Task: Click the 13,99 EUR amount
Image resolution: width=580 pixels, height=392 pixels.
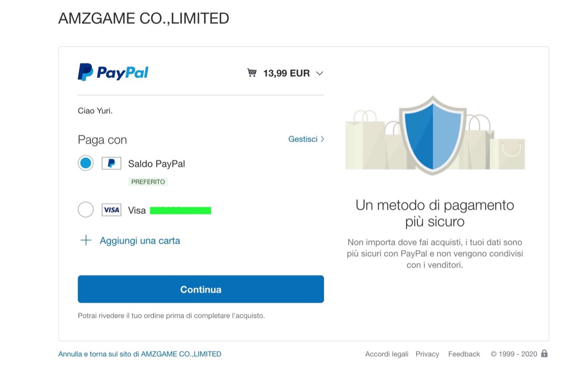Action: (286, 73)
